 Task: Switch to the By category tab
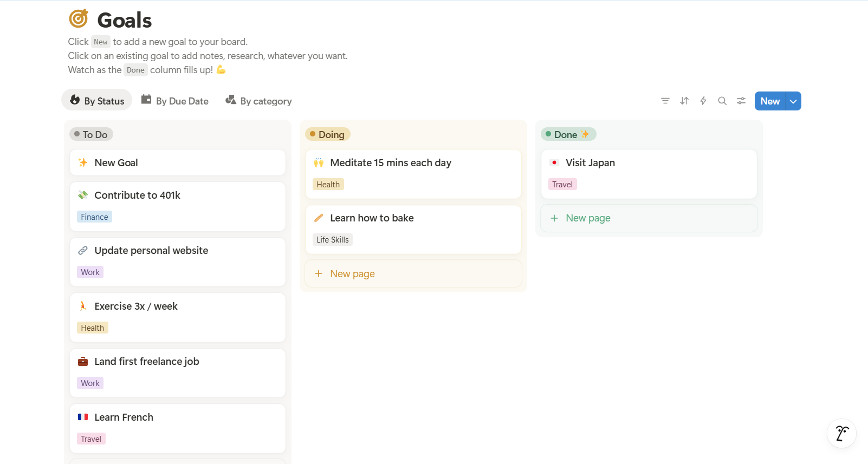(258, 101)
